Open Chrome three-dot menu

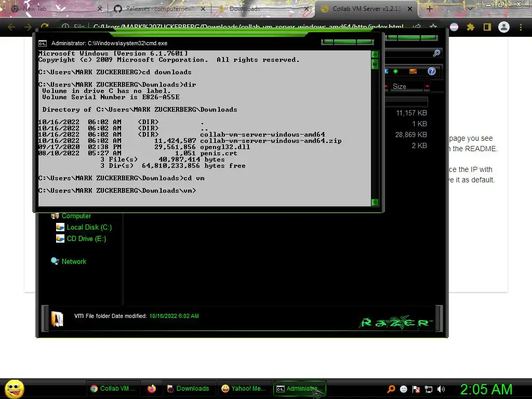(521, 27)
